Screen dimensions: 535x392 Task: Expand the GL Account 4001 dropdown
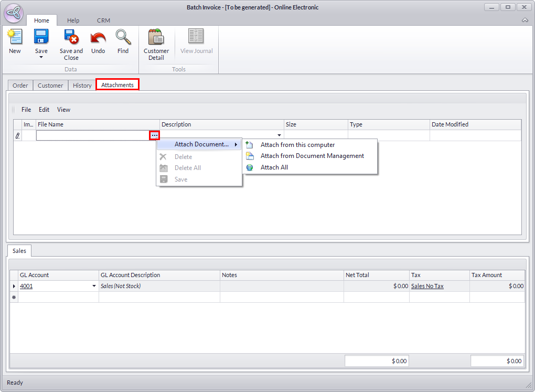94,287
